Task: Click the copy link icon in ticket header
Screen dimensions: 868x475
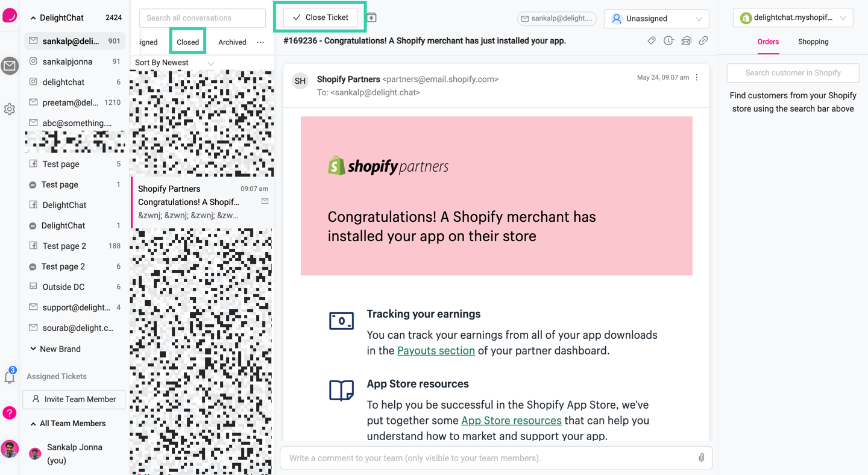Action: pos(703,41)
